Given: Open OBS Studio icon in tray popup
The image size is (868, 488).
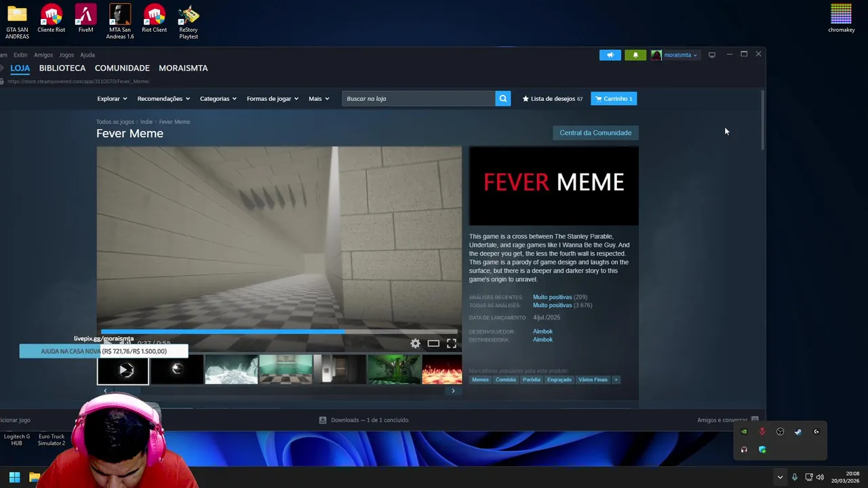Looking at the screenshot, I should 780,432.
